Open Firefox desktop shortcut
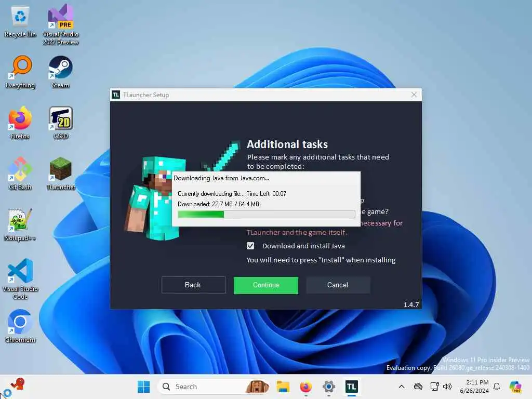Screen dimensions: 532x399 click(x=20, y=123)
